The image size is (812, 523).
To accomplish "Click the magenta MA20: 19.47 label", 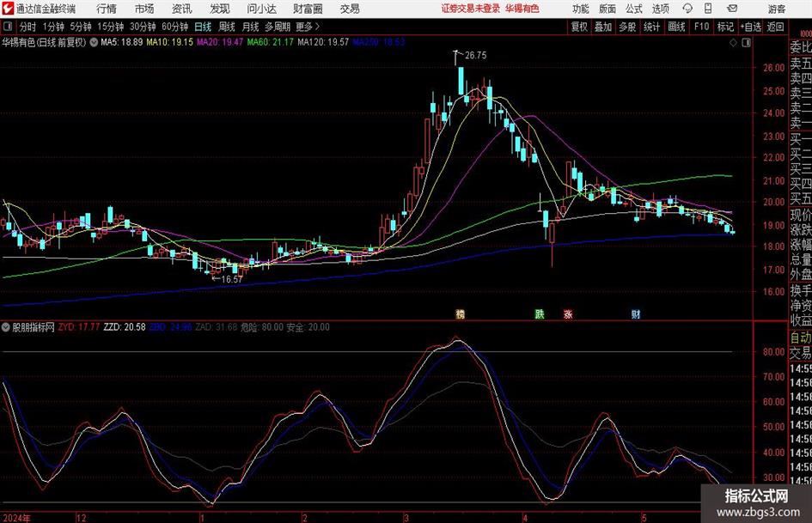I will 220,42.
